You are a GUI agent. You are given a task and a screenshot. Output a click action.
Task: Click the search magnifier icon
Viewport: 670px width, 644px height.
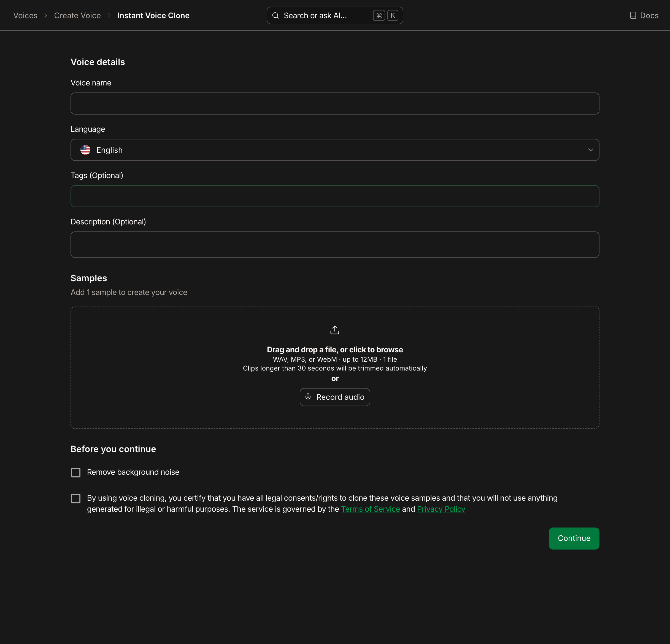click(x=275, y=15)
